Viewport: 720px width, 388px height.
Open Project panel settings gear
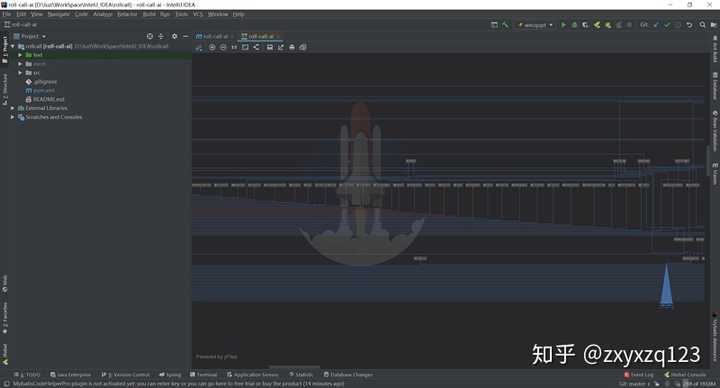(x=174, y=36)
